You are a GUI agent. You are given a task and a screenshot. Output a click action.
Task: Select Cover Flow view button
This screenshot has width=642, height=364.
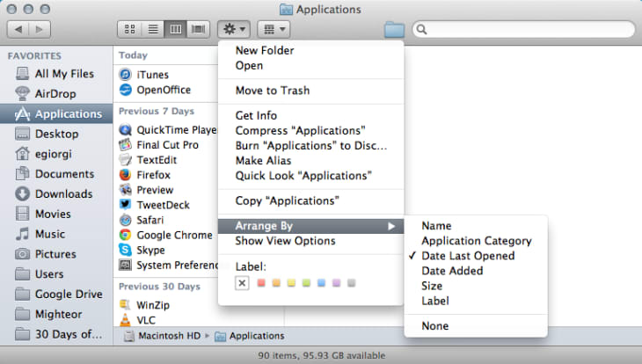[x=199, y=29]
